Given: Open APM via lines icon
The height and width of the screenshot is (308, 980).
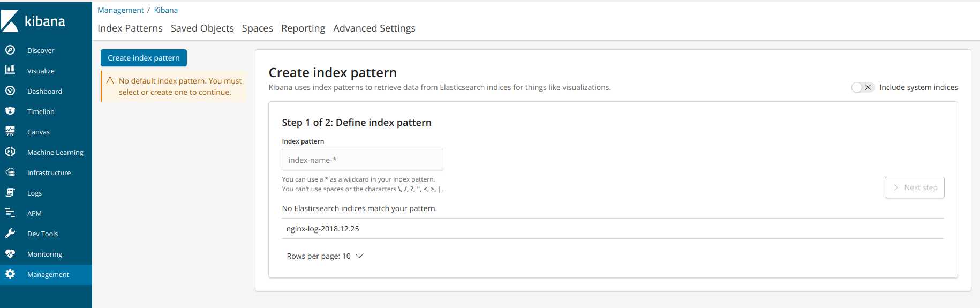Looking at the screenshot, I should pos(10,213).
